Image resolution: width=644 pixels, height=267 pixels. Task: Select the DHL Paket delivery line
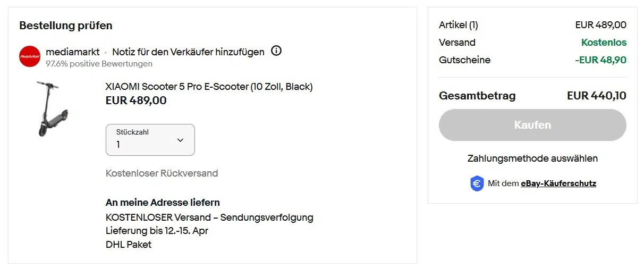129,245
